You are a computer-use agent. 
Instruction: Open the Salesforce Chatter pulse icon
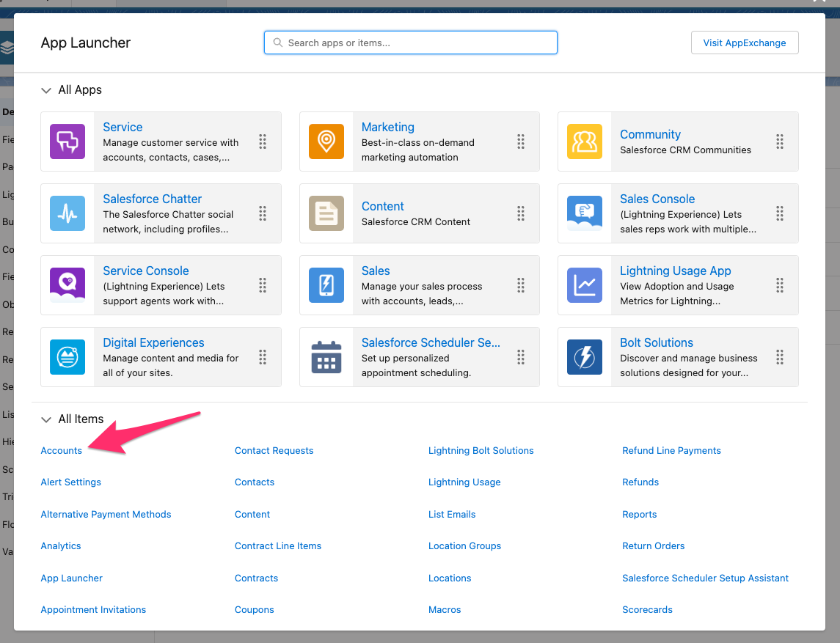click(67, 213)
